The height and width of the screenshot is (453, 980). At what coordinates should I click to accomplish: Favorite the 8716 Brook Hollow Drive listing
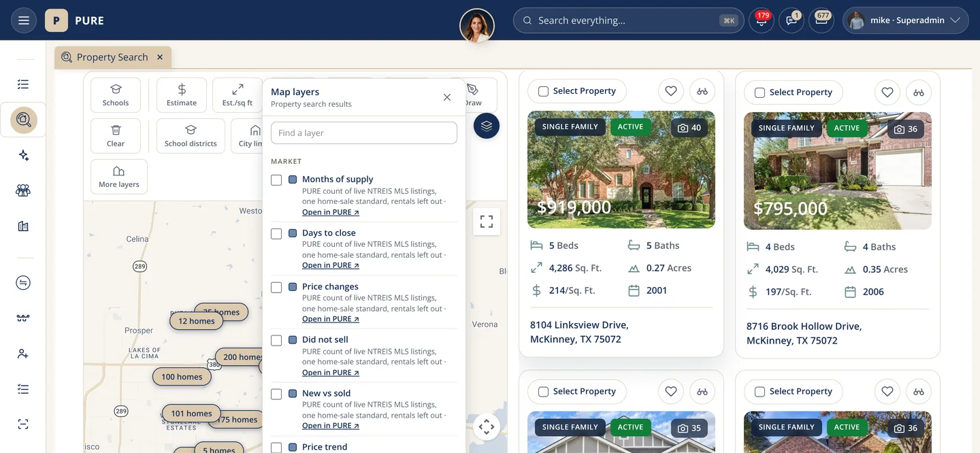point(887,92)
